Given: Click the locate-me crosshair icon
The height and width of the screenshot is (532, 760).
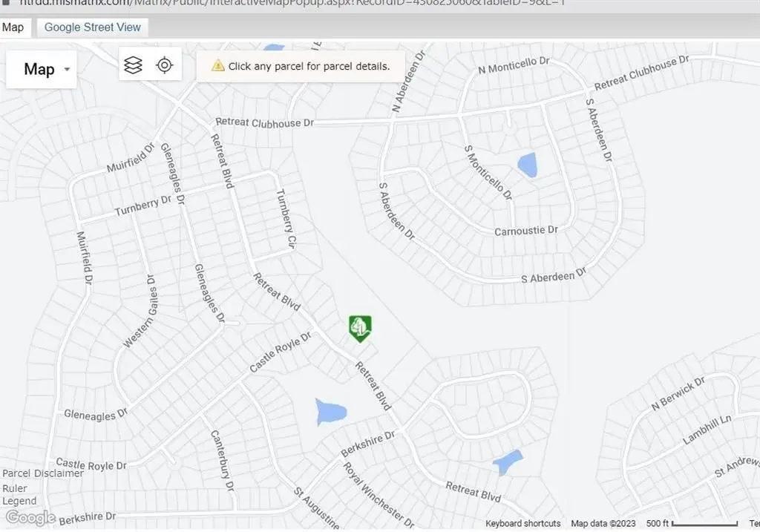Looking at the screenshot, I should point(164,65).
